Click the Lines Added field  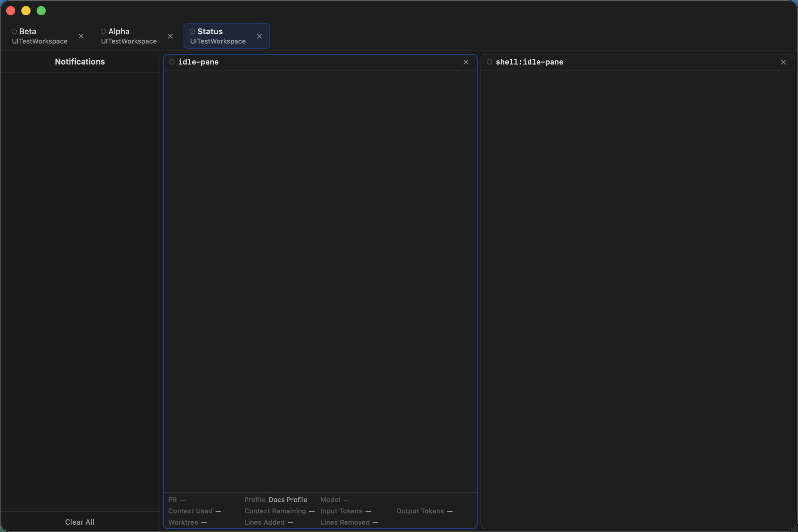[x=269, y=522]
